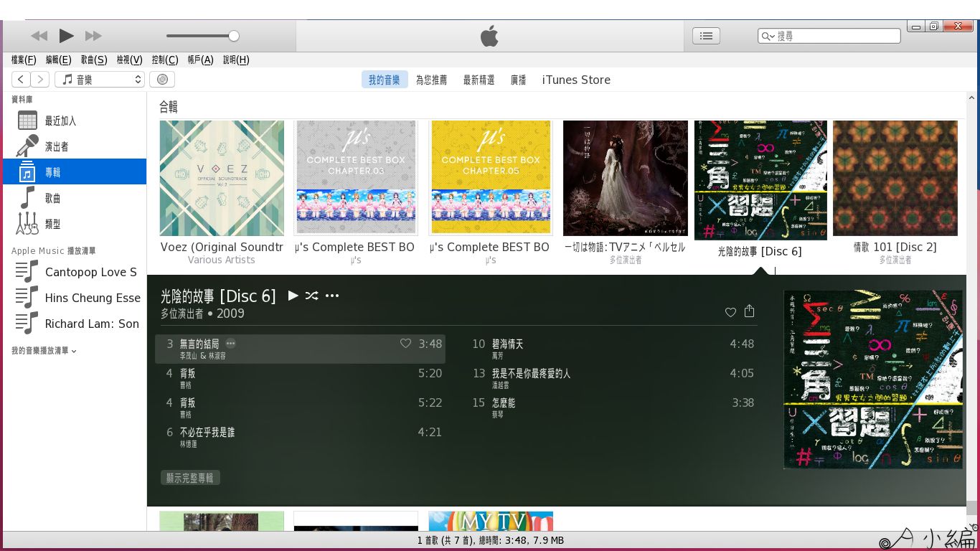This screenshot has width=980, height=551.
Task: Open the Up Next list button
Action: point(706,36)
